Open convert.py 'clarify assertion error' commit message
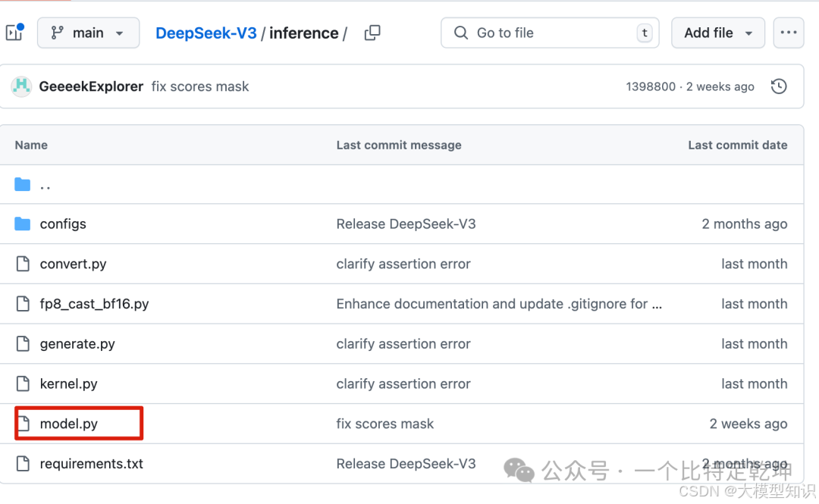Viewport: 819px width, 504px height. point(403,264)
